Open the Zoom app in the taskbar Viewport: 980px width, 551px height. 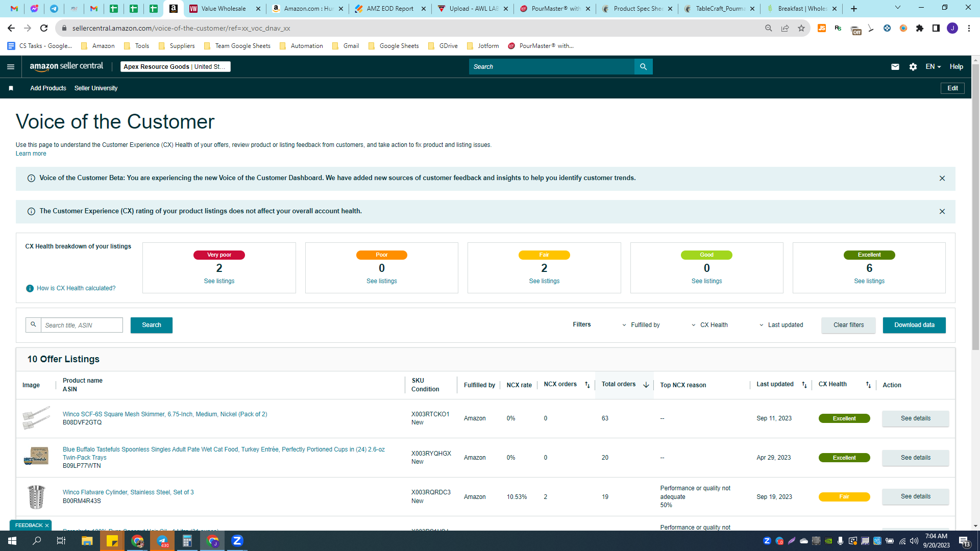tap(237, 541)
